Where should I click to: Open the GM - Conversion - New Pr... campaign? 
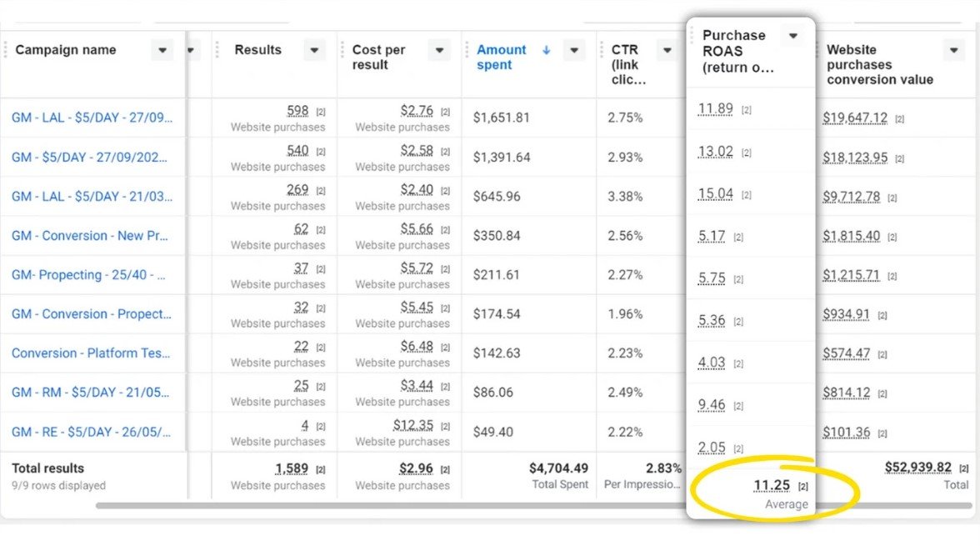[x=90, y=236]
